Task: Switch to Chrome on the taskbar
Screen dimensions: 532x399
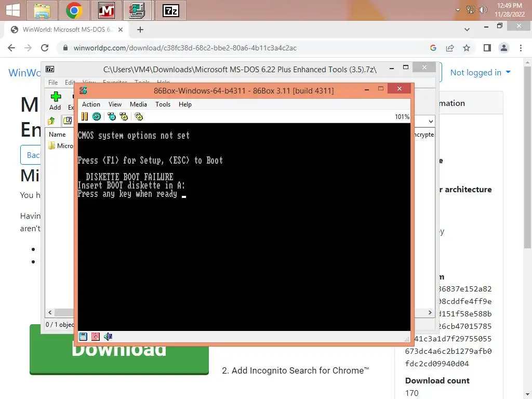Action: (x=74, y=10)
